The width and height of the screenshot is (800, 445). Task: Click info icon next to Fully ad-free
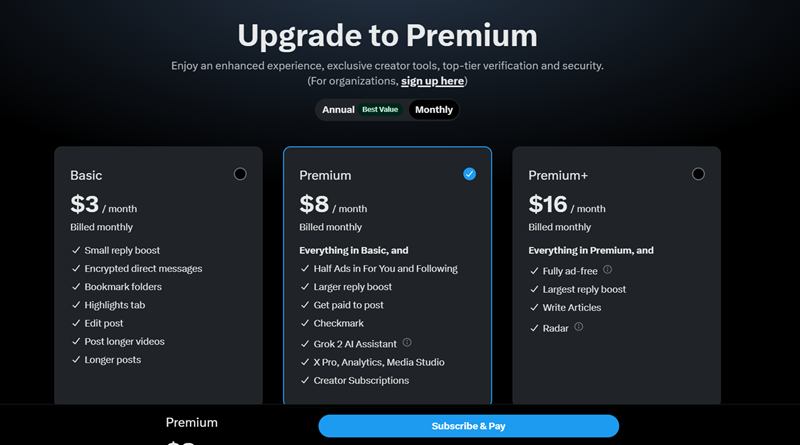point(607,269)
